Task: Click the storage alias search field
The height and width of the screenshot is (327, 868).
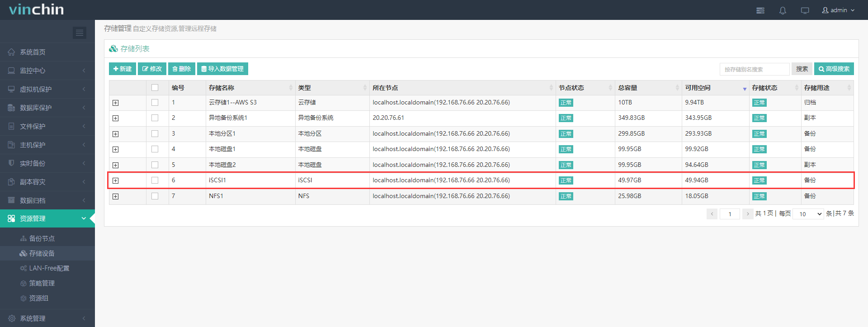Action: click(755, 69)
